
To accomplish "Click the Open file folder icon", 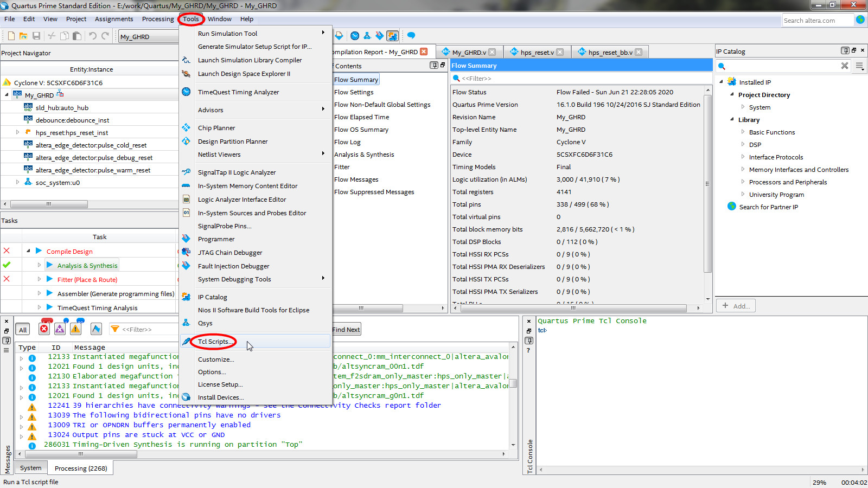I will (x=23, y=36).
